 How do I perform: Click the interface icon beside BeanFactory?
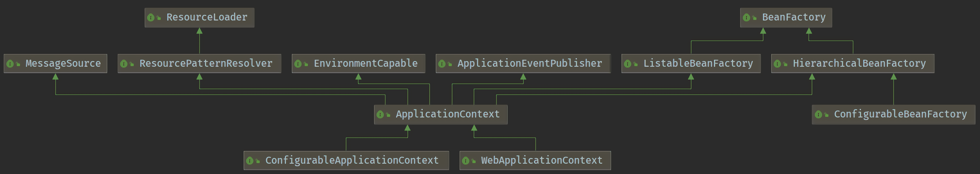(746, 17)
